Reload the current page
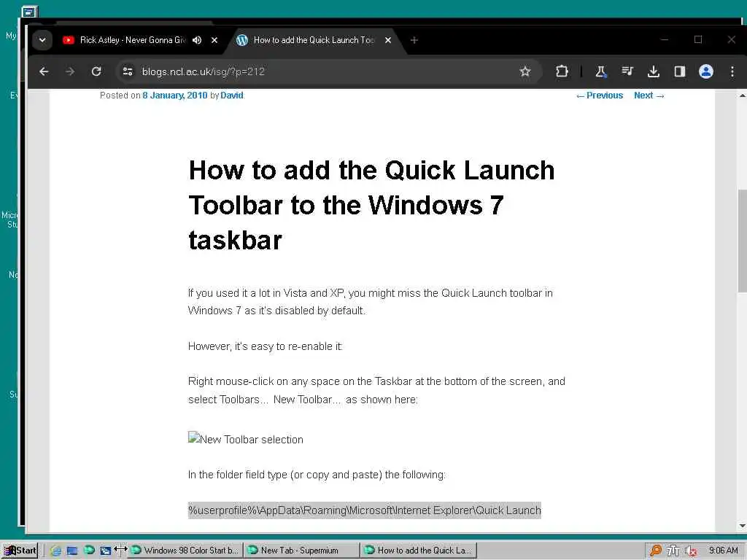This screenshot has height=560, width=747. point(96,71)
